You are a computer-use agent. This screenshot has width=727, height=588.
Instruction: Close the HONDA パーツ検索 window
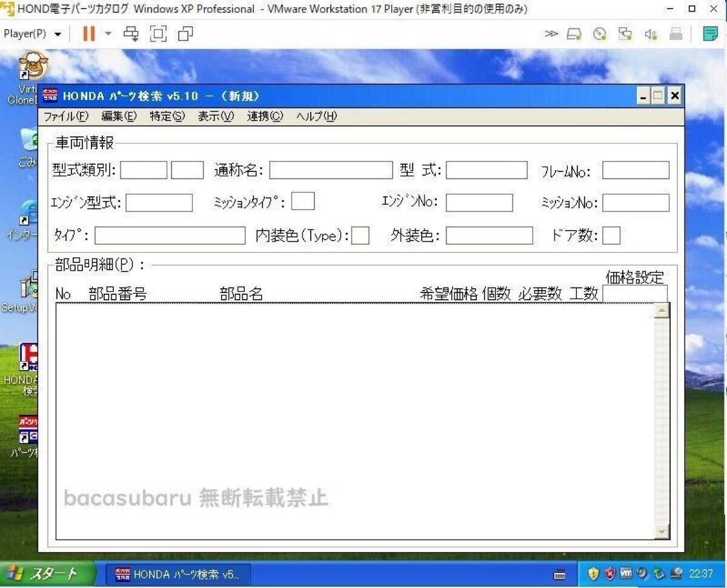coord(674,96)
